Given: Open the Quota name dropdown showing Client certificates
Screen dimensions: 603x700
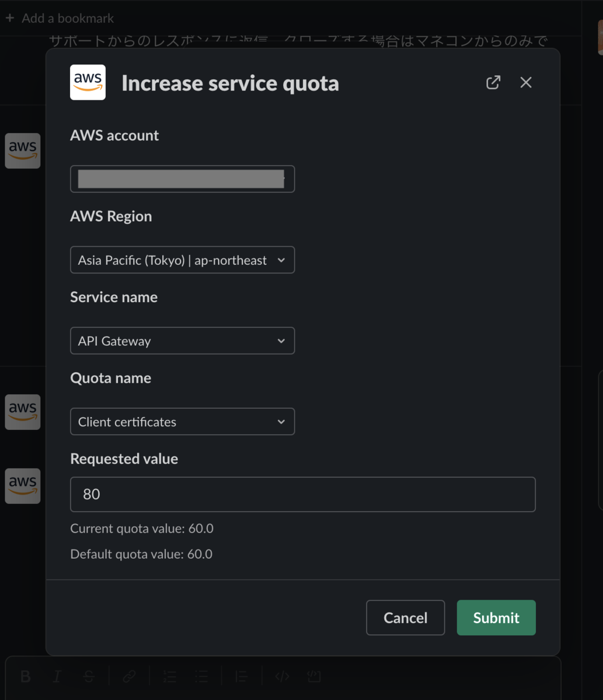Looking at the screenshot, I should tap(182, 422).
